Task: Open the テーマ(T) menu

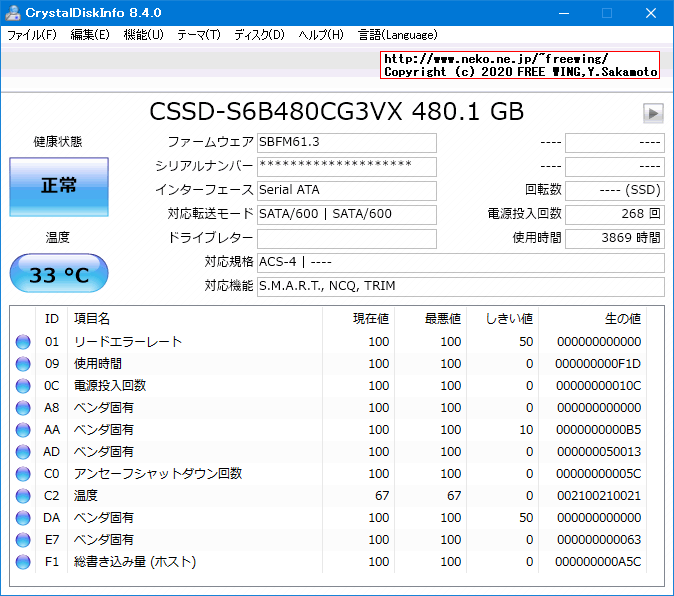Action: click(199, 35)
